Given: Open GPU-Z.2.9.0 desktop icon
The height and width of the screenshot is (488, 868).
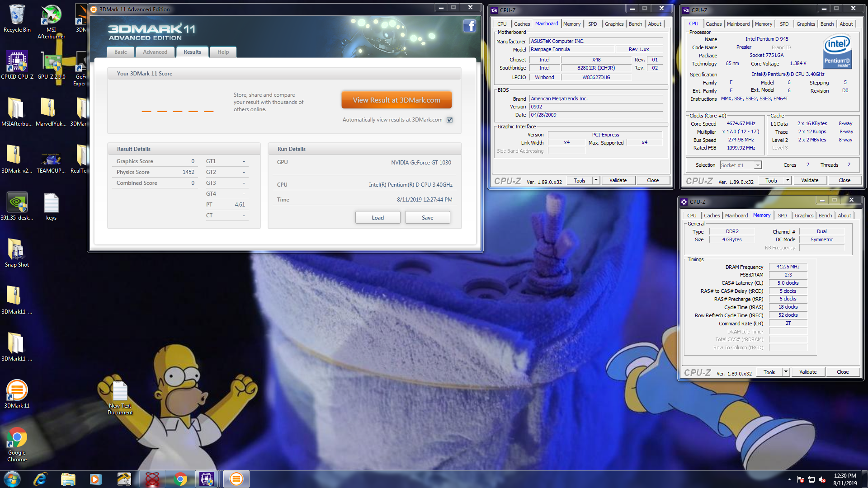Looking at the screenshot, I should [51, 66].
